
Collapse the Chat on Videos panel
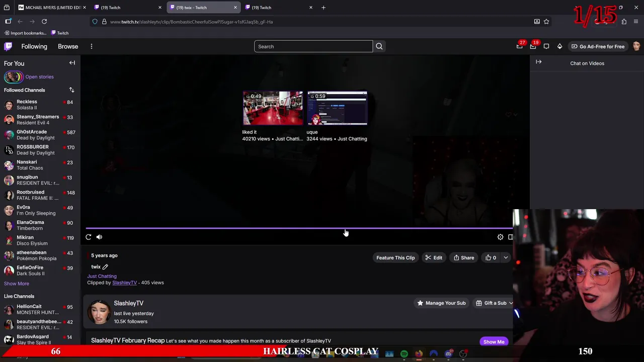(x=538, y=62)
